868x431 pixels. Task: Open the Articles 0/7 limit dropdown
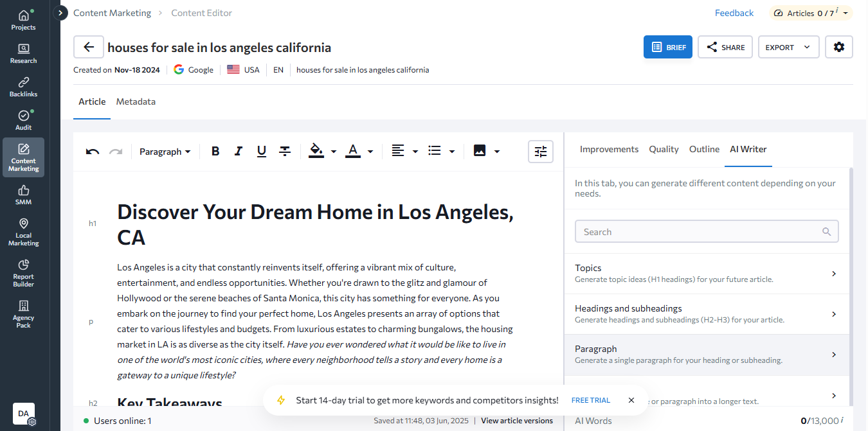(x=811, y=13)
